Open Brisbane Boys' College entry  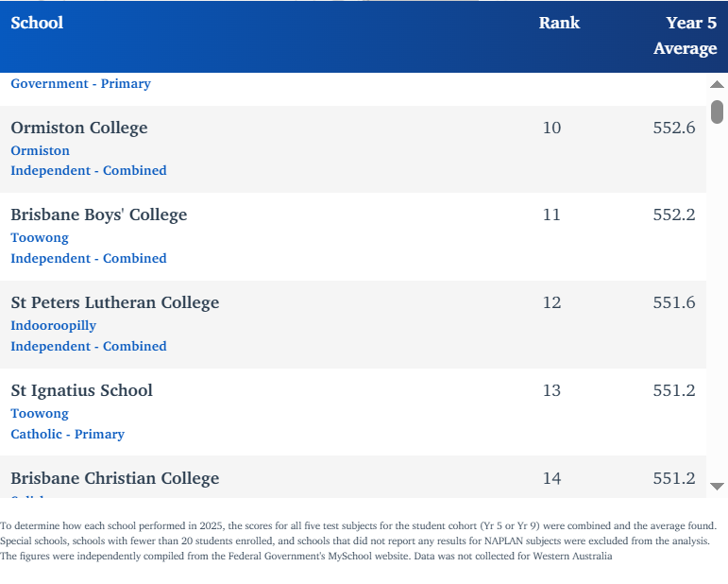99,215
